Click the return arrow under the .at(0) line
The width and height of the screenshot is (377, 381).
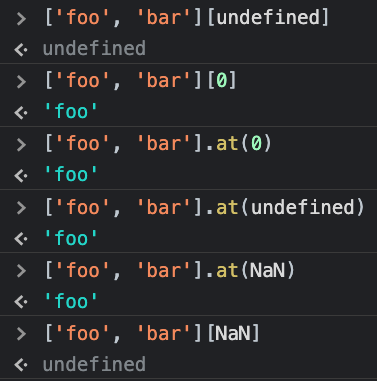point(21,176)
